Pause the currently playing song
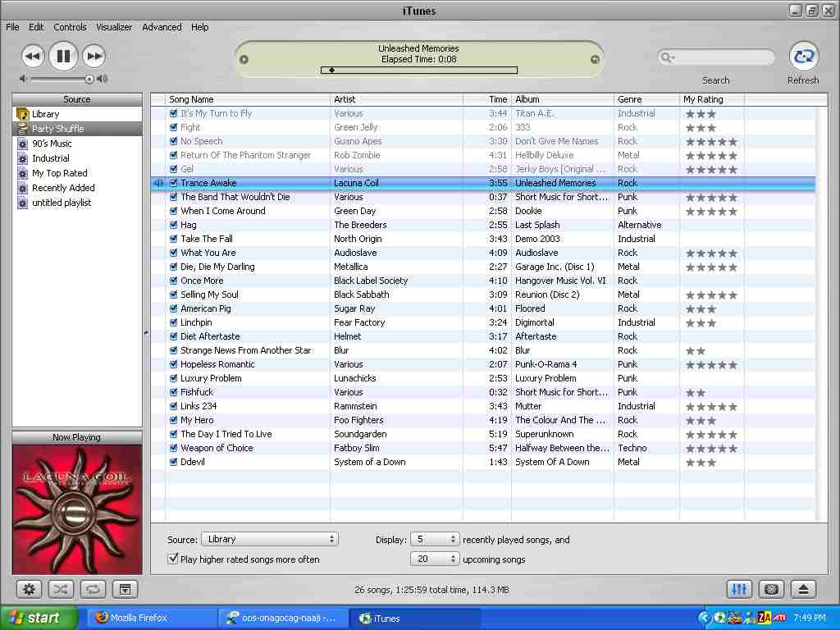Viewport: 840px width, 630px height. click(63, 56)
